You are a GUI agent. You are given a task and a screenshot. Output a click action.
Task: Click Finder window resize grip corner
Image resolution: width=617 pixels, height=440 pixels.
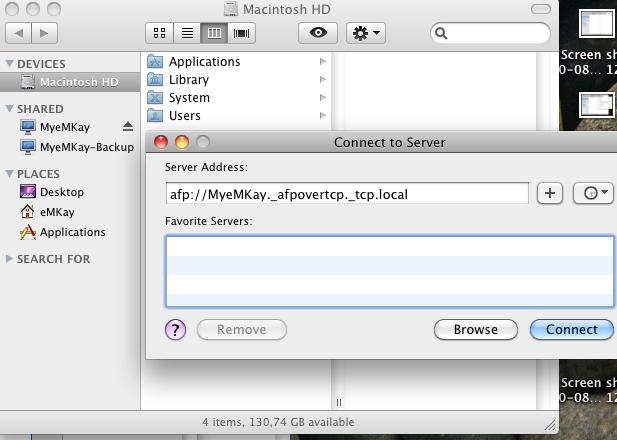(x=550, y=425)
